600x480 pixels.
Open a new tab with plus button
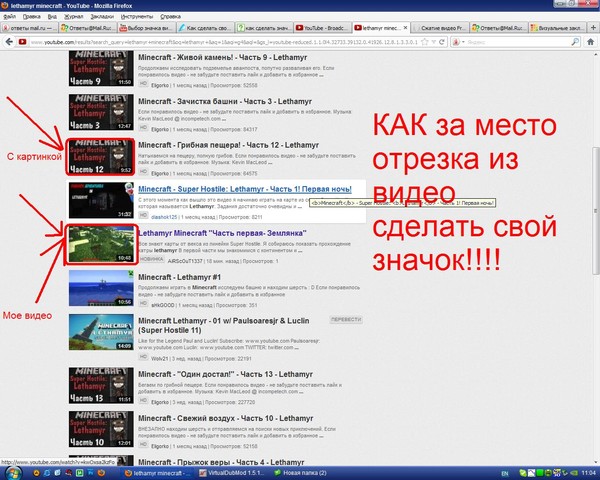pyautogui.click(x=593, y=28)
